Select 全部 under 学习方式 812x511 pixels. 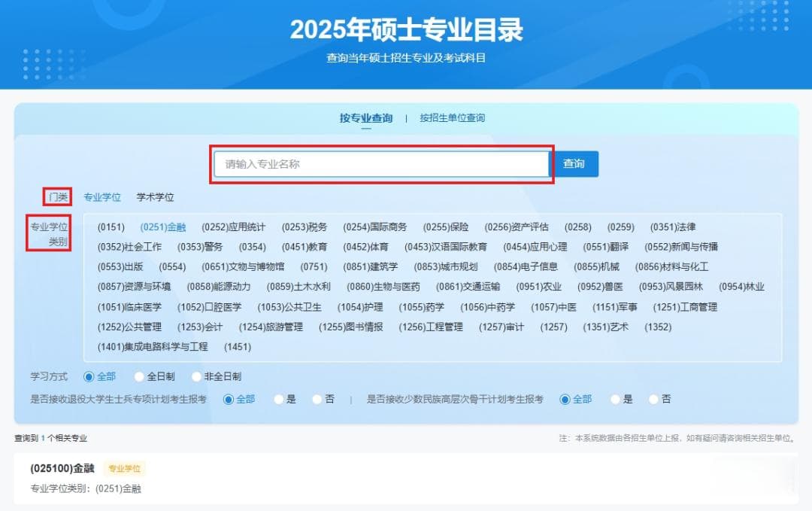pos(99,377)
